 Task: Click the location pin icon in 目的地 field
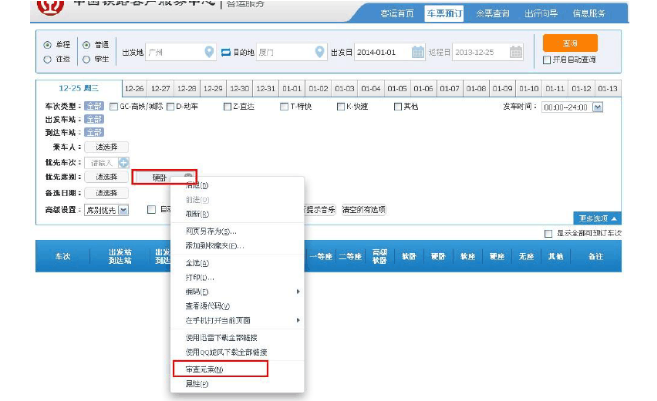317,52
